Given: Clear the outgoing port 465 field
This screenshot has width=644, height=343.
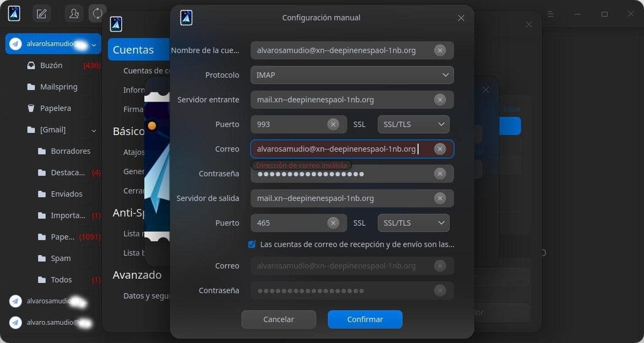Looking at the screenshot, I should click(333, 223).
